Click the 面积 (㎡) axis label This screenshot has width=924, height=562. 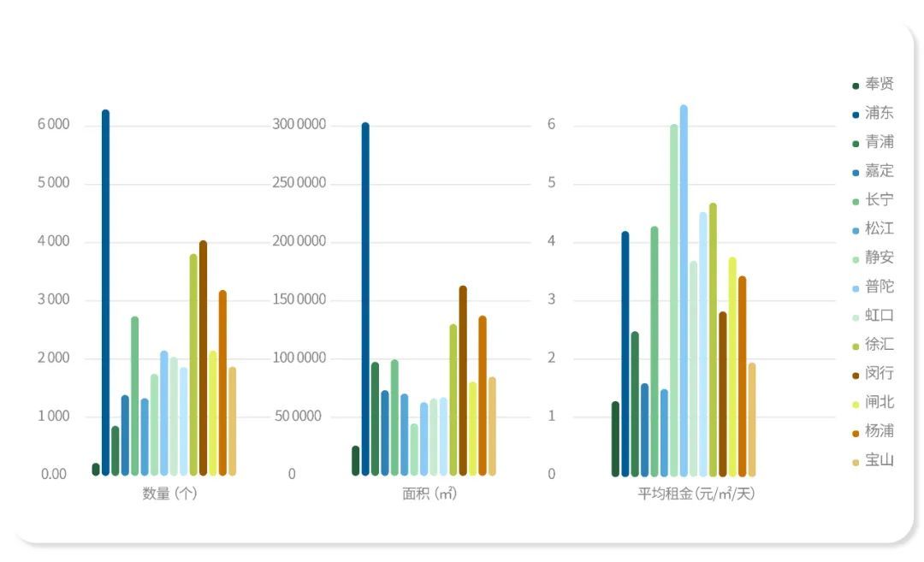[x=429, y=494]
